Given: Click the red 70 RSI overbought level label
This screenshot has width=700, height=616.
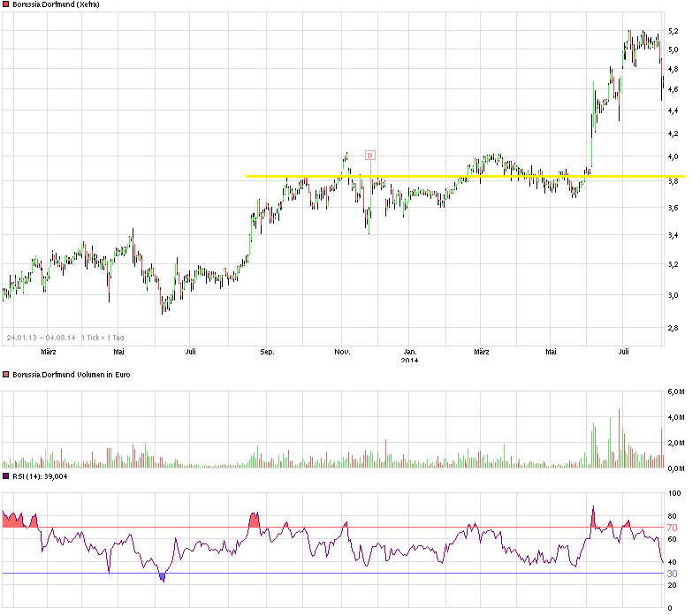Looking at the screenshot, I should [673, 528].
